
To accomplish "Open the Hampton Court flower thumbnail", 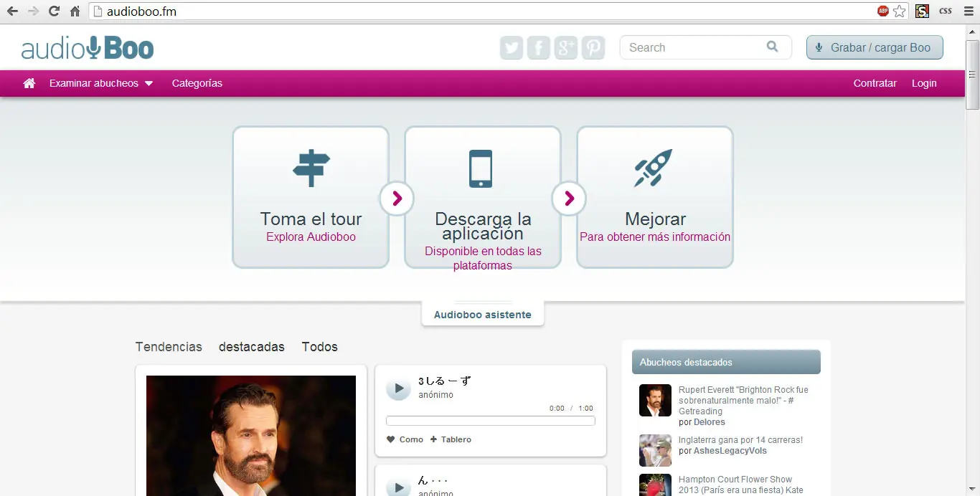I will click(x=655, y=485).
